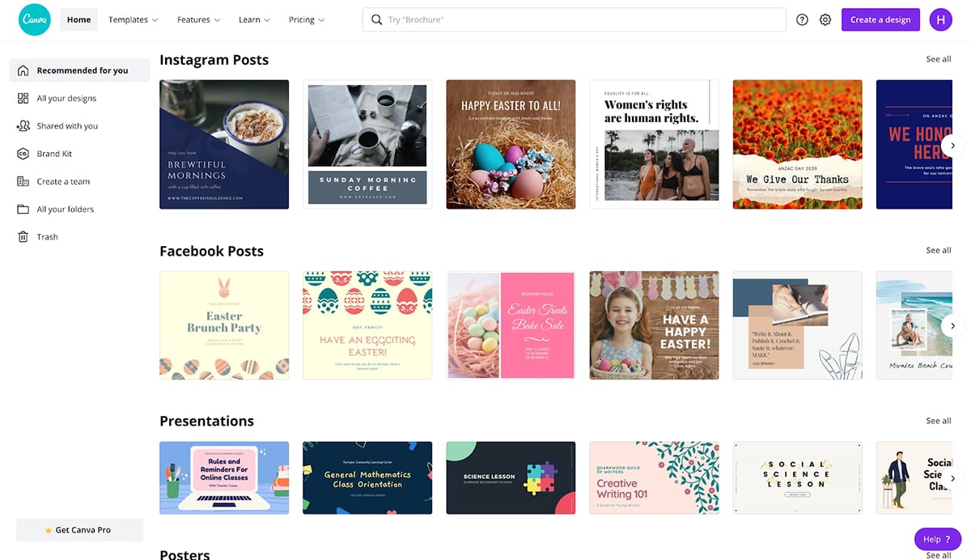The image size is (971, 560).
Task: Expand the Pricing menu
Action: pos(306,19)
